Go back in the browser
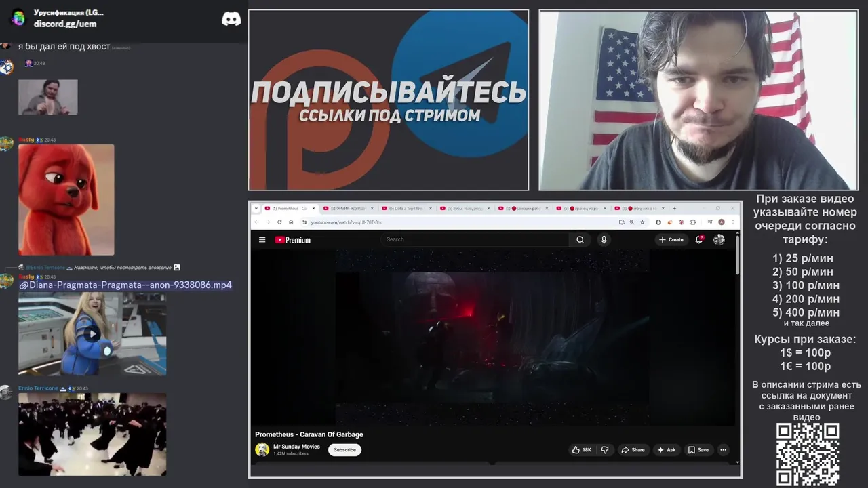Viewport: 868px width, 488px height. pos(256,222)
